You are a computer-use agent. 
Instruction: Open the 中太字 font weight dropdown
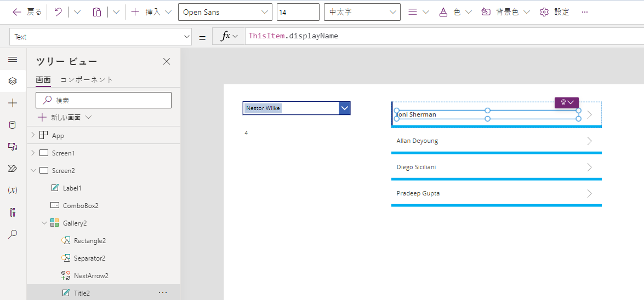tap(362, 12)
